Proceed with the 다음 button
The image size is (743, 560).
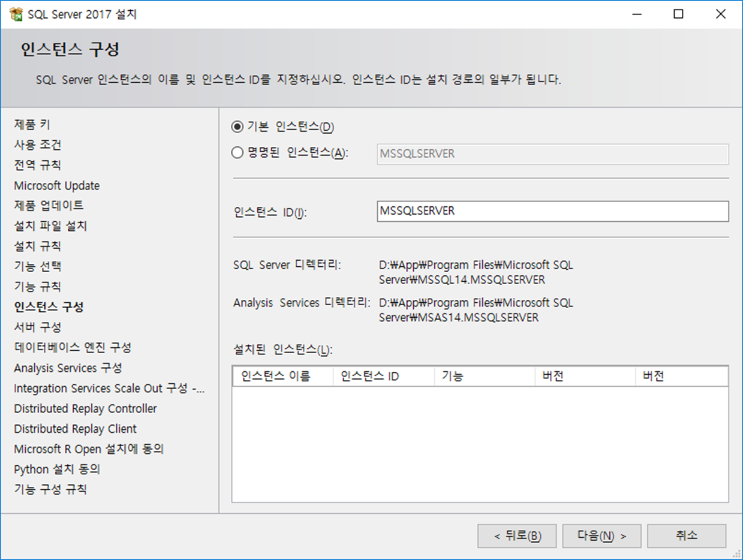[602, 536]
